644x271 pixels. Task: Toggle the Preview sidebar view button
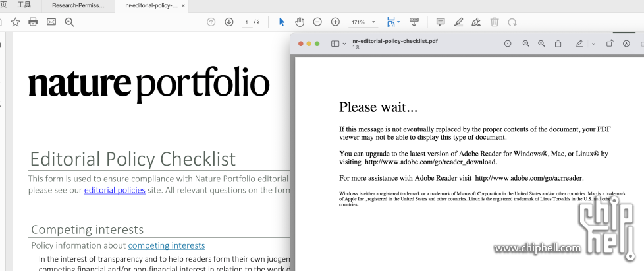335,44
